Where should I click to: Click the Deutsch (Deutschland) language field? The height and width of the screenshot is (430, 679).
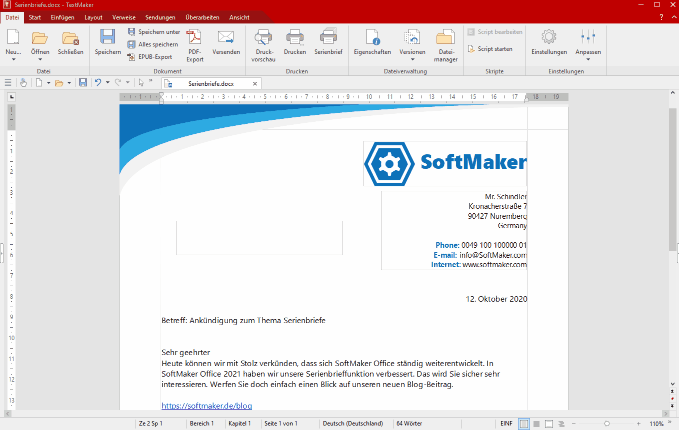pyautogui.click(x=352, y=424)
